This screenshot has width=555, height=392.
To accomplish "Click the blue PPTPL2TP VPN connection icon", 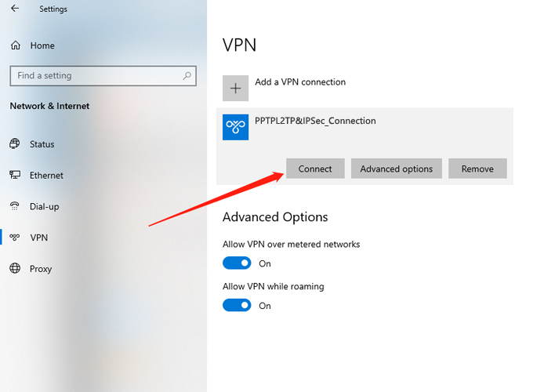I will pos(235,127).
